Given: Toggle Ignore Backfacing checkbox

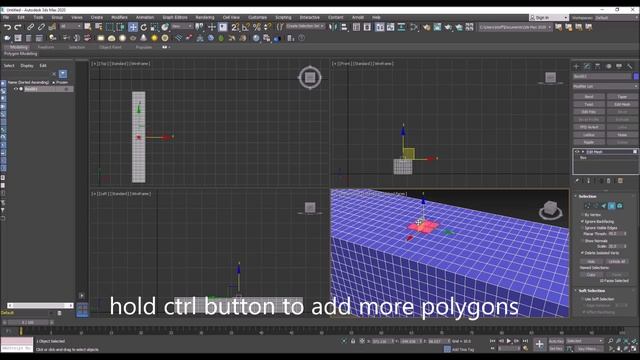Looking at the screenshot, I should (x=582, y=221).
